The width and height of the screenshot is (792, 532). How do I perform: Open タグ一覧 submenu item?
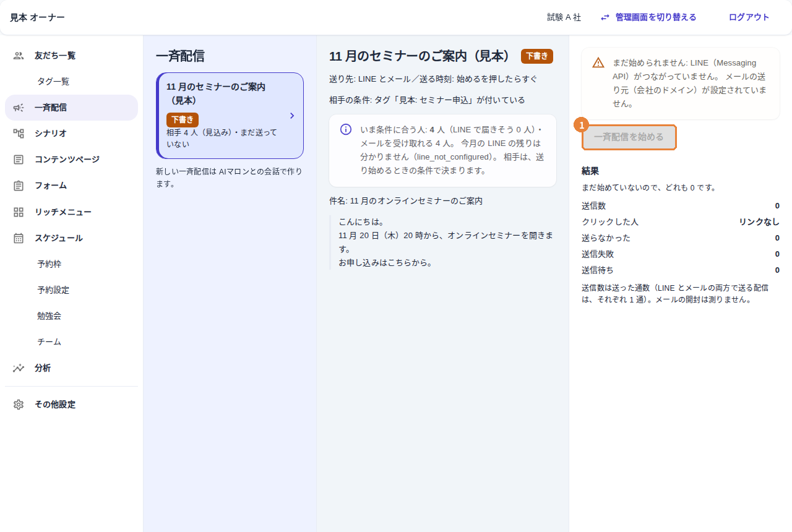coord(71,82)
